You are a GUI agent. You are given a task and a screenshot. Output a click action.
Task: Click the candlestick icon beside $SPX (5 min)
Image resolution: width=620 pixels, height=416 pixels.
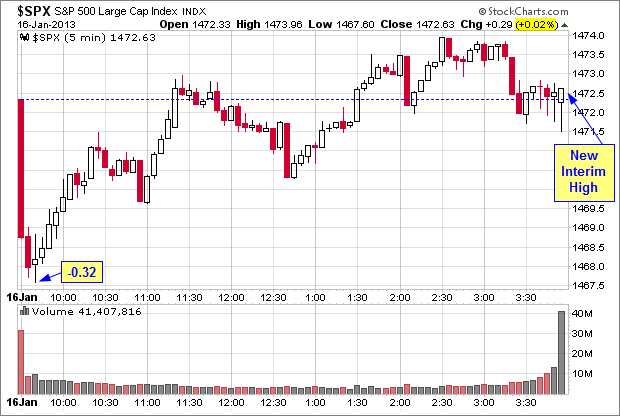point(25,38)
